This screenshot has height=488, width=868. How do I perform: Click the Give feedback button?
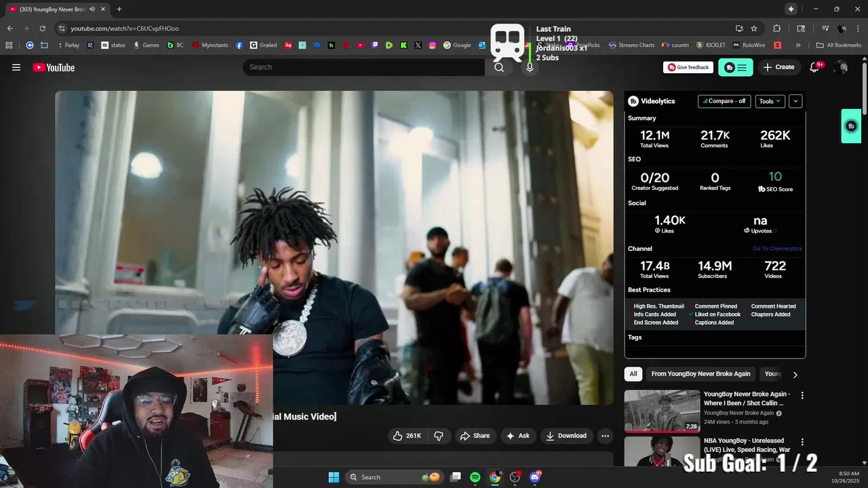pos(688,67)
